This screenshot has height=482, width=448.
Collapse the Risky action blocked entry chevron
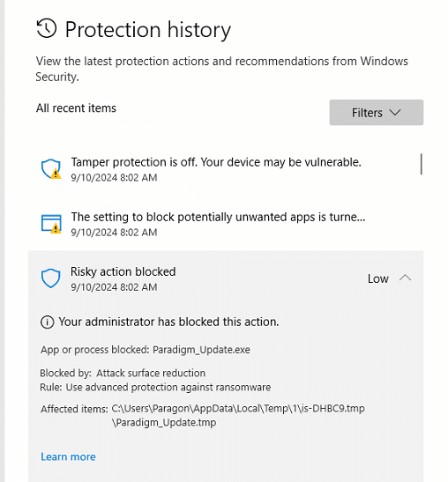[x=405, y=278]
